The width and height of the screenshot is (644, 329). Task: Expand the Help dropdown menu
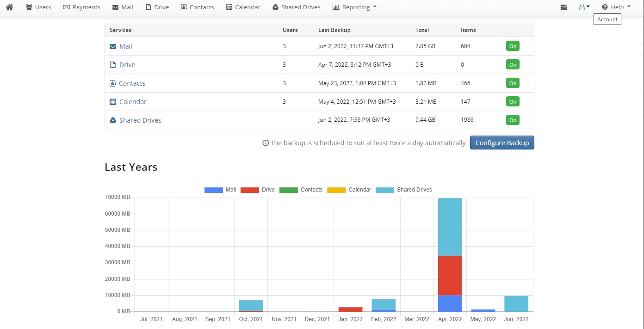tap(616, 7)
